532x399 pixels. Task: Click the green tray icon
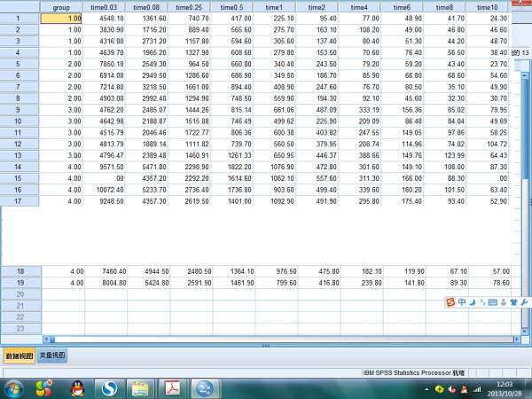[x=440, y=389]
